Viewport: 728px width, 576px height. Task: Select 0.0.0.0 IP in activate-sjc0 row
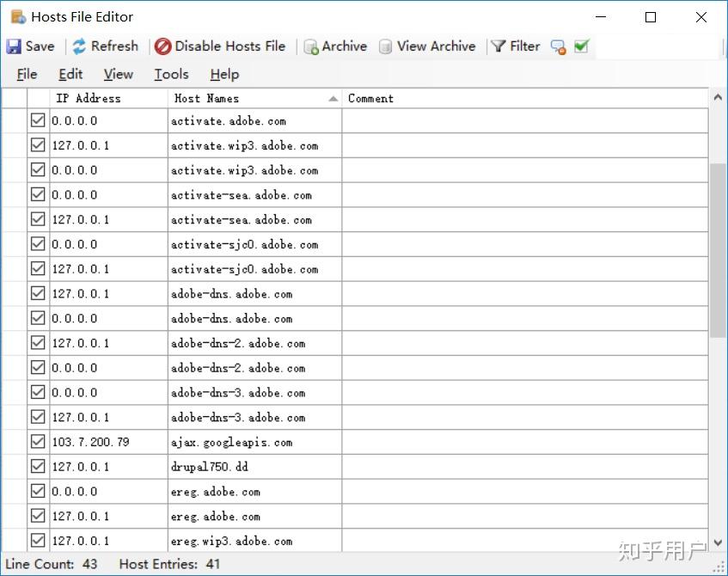pyautogui.click(x=108, y=244)
